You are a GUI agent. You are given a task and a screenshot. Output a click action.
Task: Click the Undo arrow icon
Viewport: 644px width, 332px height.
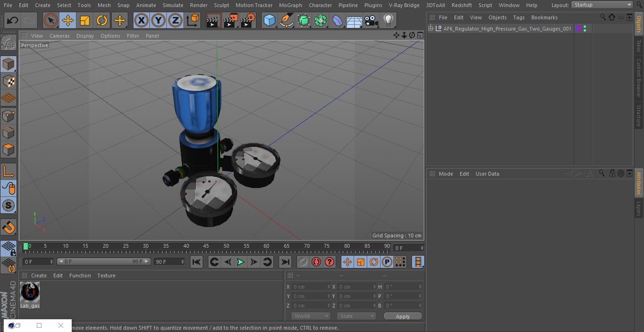13,21
